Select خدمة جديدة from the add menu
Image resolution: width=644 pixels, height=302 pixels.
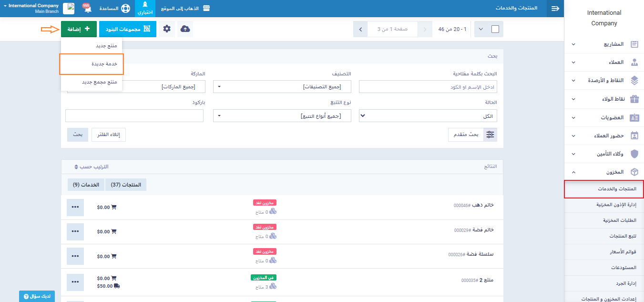92,64
